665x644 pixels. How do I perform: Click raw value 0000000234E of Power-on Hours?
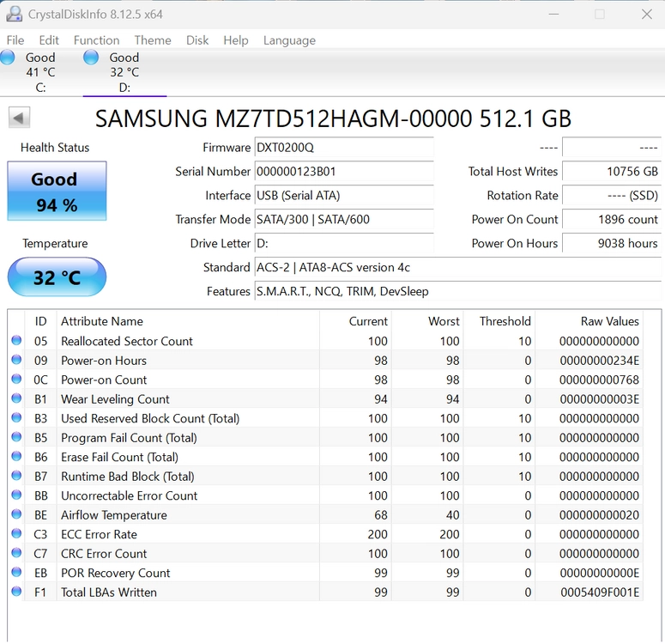pyautogui.click(x=599, y=361)
